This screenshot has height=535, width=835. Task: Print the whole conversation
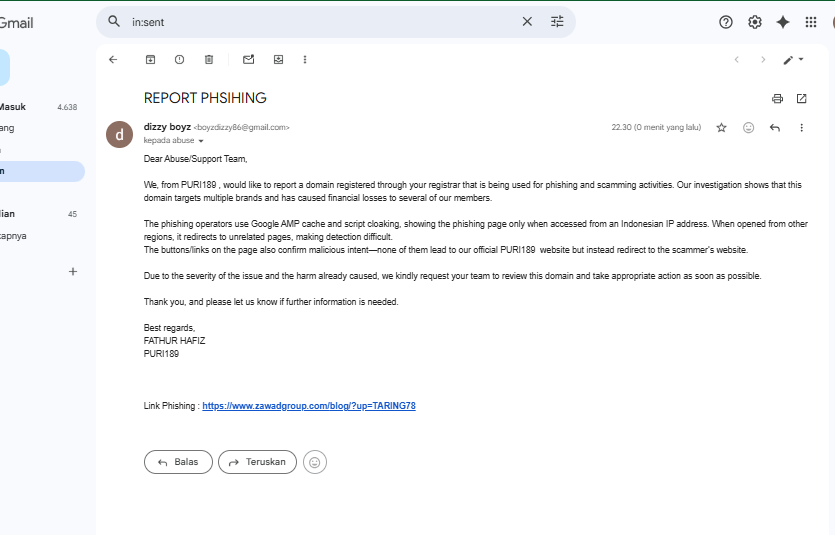click(x=777, y=98)
